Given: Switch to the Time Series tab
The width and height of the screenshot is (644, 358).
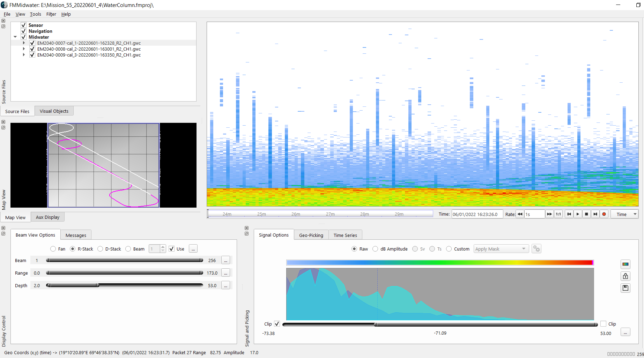Looking at the screenshot, I should click(x=345, y=235).
